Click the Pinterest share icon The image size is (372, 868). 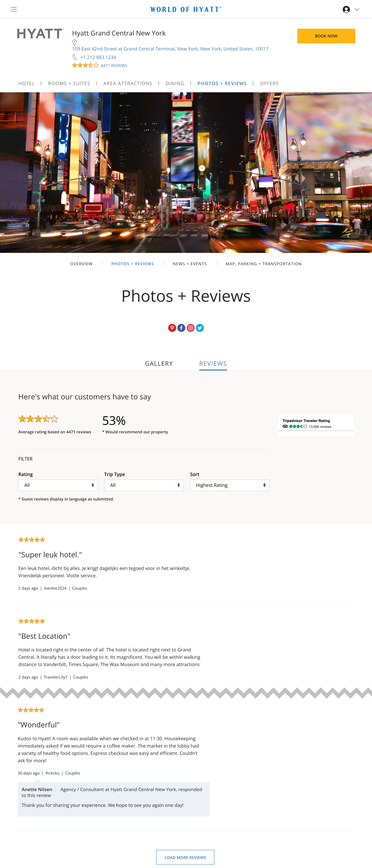(x=172, y=328)
